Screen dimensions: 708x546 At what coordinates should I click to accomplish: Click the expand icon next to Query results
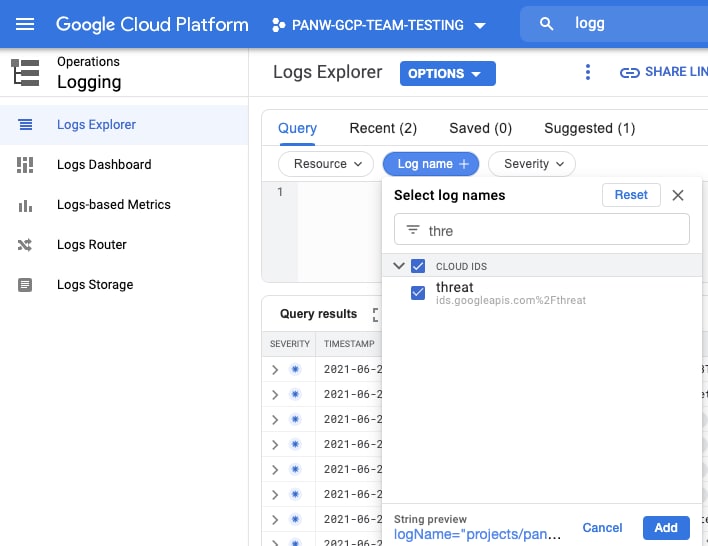[375, 314]
